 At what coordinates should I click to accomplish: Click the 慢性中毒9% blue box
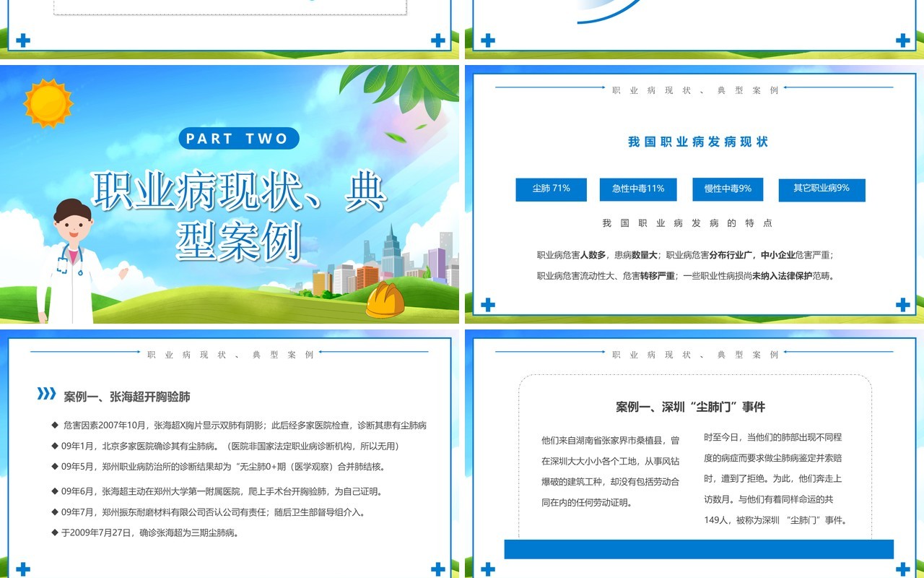pos(728,189)
